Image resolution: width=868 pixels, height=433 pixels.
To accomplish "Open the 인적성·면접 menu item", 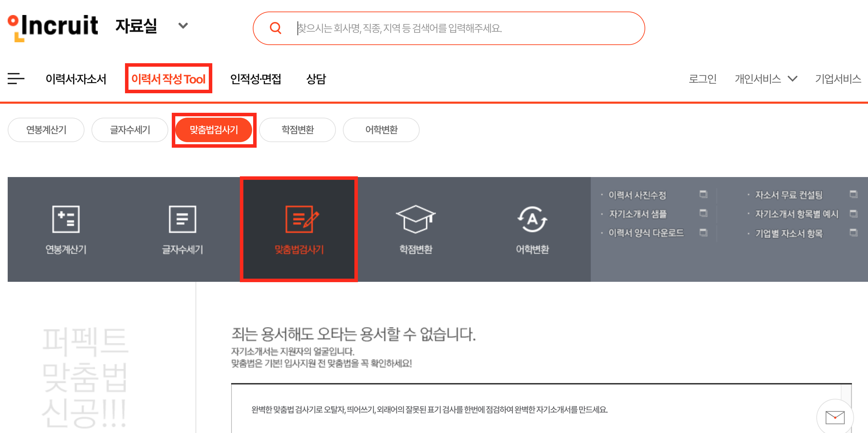I will 256,79.
